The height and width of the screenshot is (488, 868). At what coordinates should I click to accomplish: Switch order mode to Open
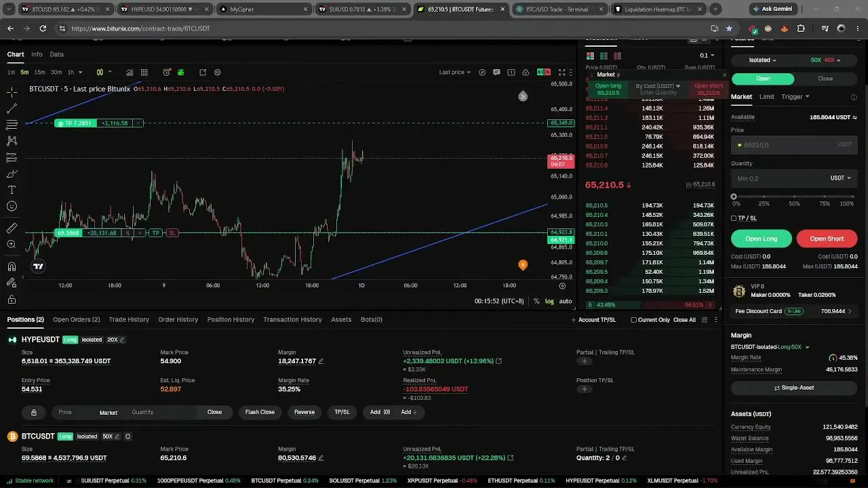pyautogui.click(x=763, y=79)
